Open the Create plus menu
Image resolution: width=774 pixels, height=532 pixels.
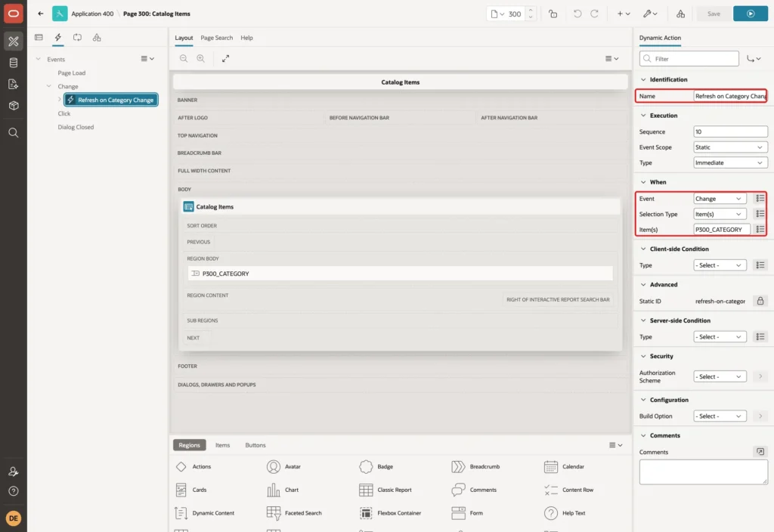click(624, 14)
